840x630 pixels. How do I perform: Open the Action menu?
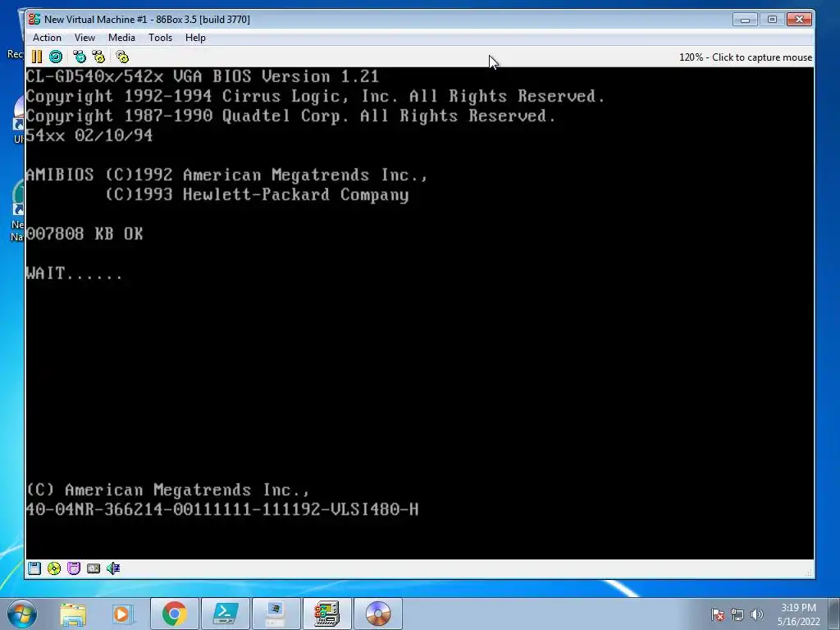point(47,38)
